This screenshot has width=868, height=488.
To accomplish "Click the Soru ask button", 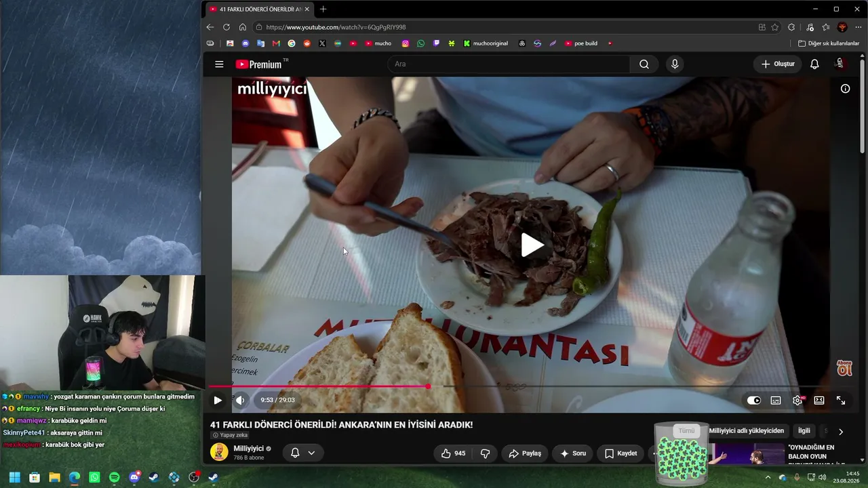I will coord(572,453).
